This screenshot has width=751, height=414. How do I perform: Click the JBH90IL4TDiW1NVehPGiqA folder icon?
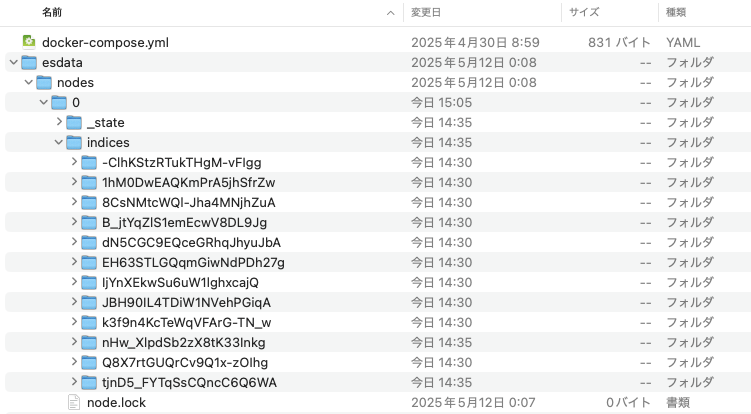[x=89, y=303]
